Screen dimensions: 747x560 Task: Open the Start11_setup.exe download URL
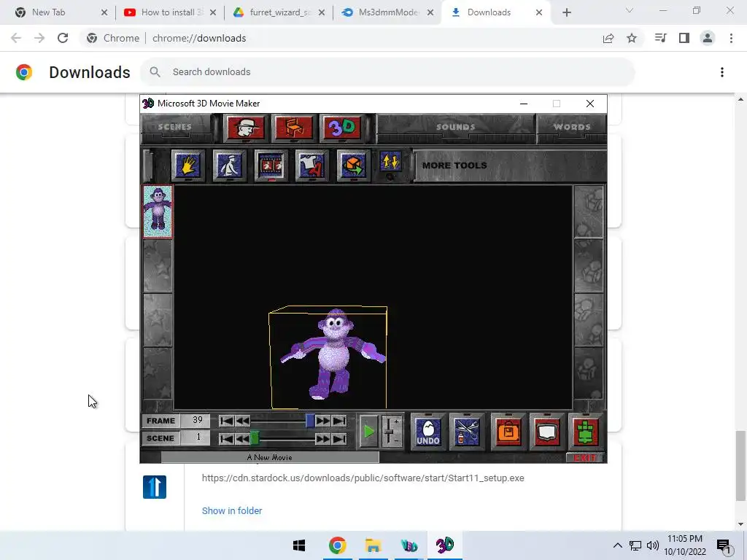[363, 478]
